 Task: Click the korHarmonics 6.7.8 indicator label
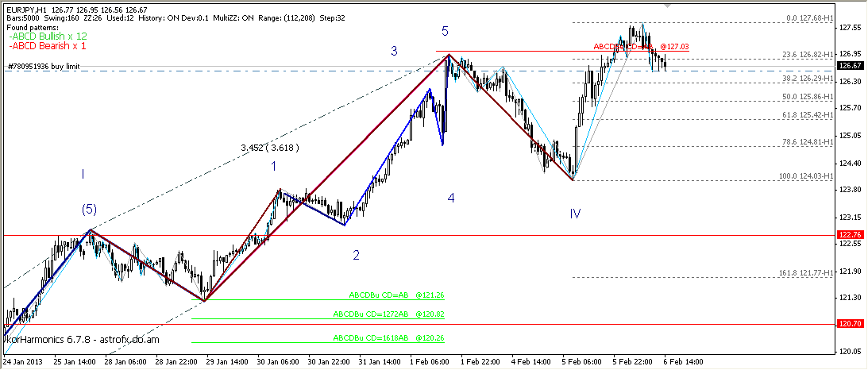[82, 339]
